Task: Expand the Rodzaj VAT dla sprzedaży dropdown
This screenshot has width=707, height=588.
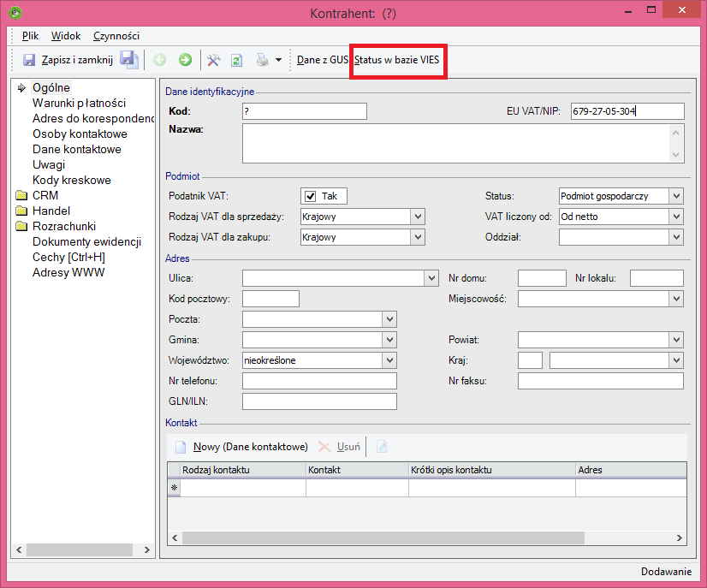Action: [418, 217]
